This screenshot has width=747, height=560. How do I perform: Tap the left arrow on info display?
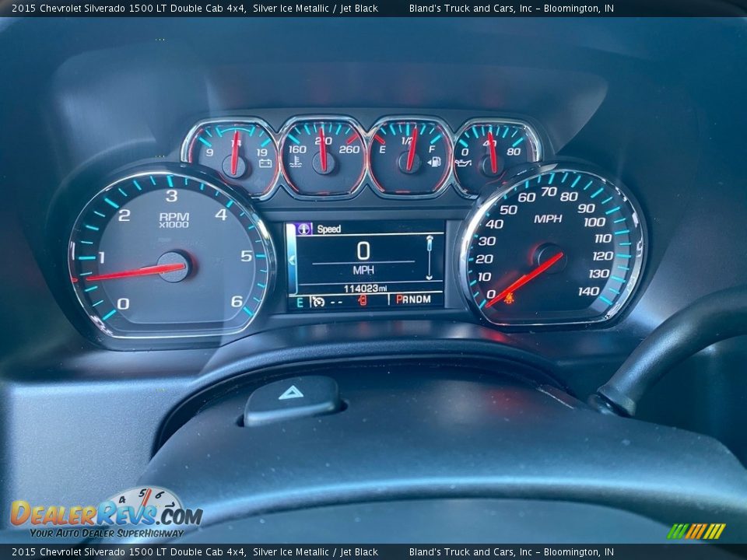click(291, 261)
